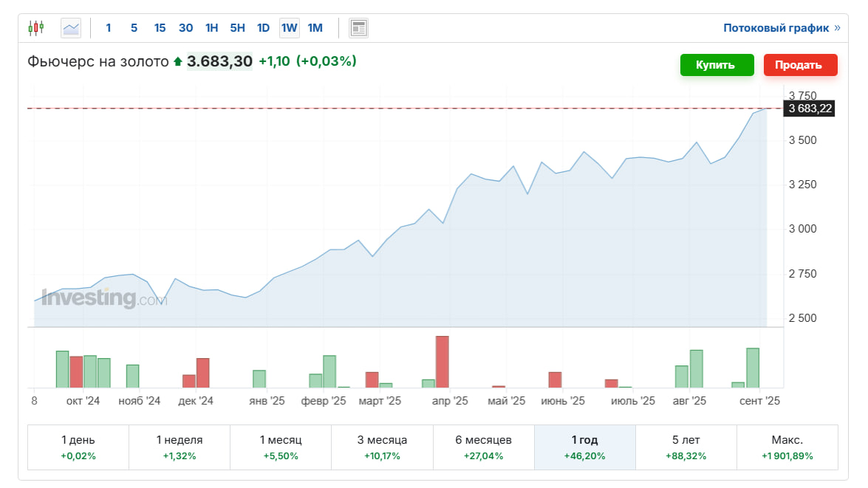Select the 5H timeframe
This screenshot has width=868, height=488.
point(237,28)
